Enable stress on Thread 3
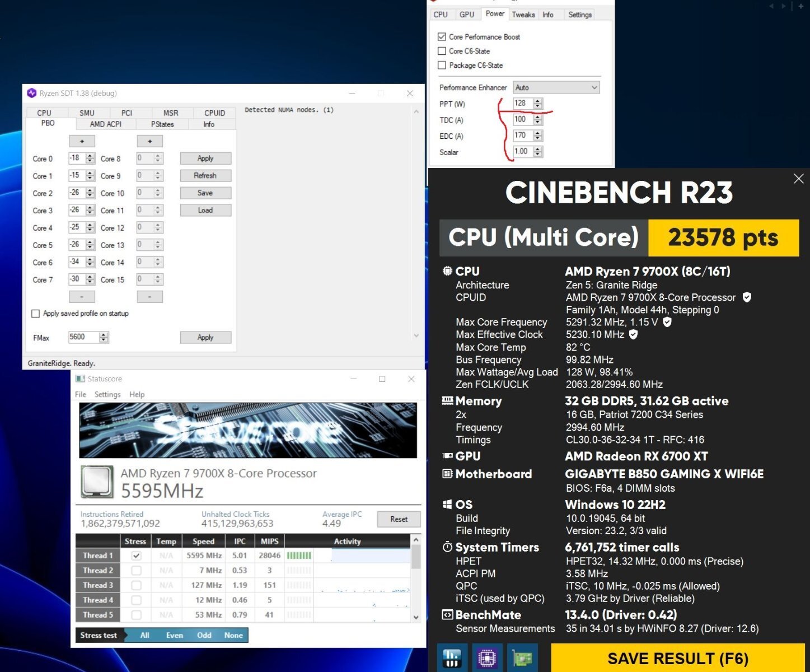Screen dimensions: 810x672 point(136,585)
